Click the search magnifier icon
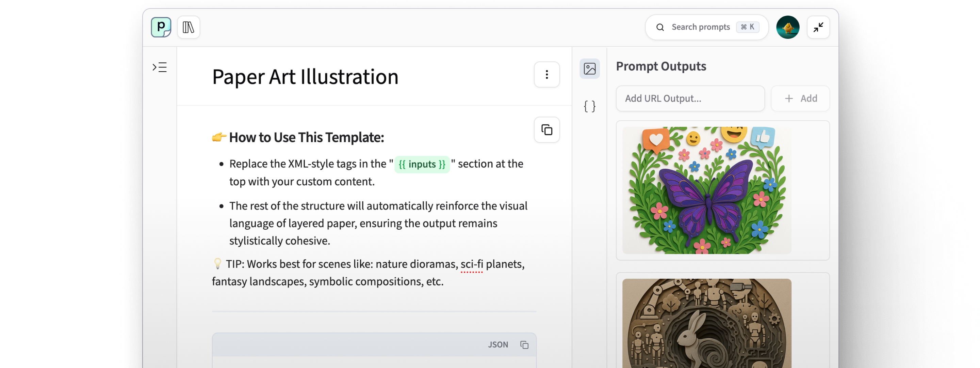Screen dimensions: 980x368 point(660,27)
